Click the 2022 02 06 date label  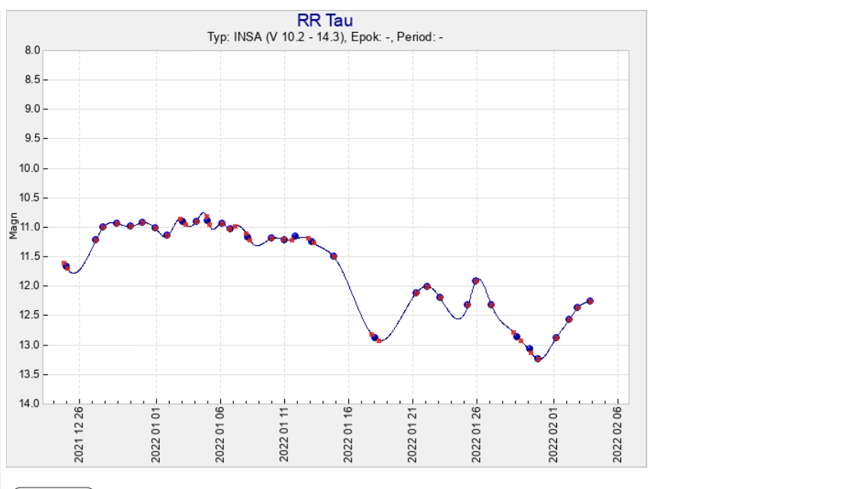click(618, 436)
